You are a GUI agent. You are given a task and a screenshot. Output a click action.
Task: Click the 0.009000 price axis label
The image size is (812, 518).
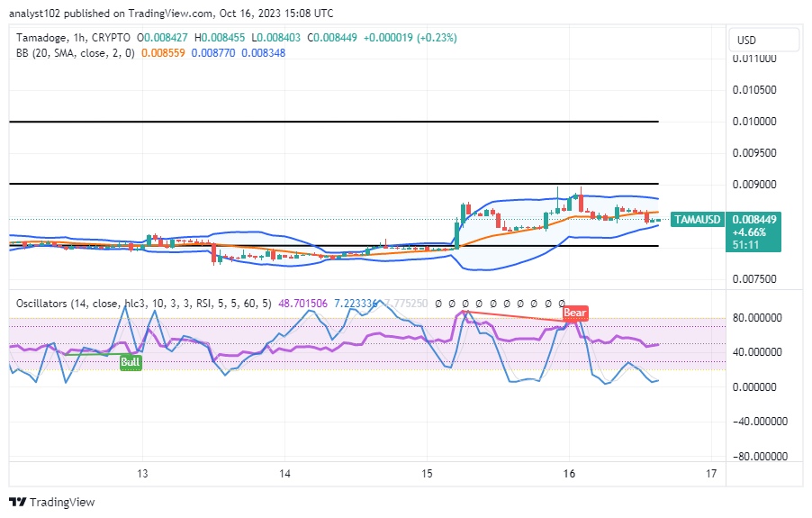point(754,185)
